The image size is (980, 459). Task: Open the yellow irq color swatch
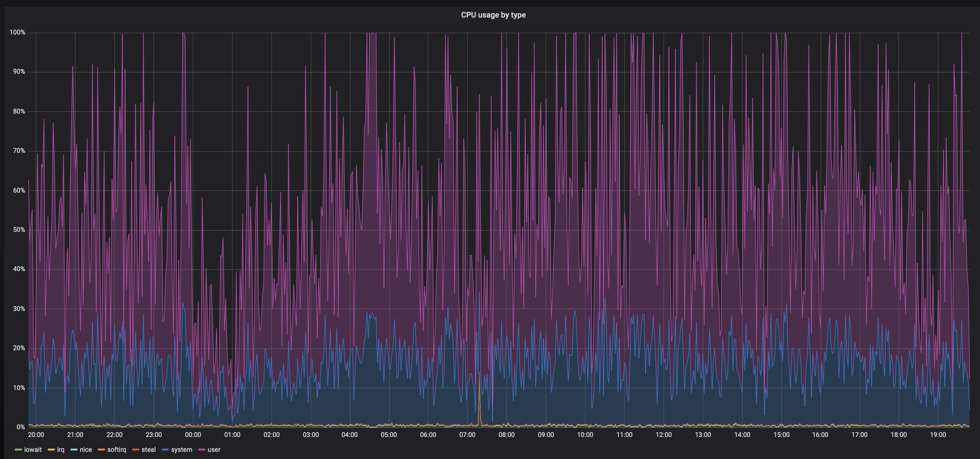[x=51, y=450]
